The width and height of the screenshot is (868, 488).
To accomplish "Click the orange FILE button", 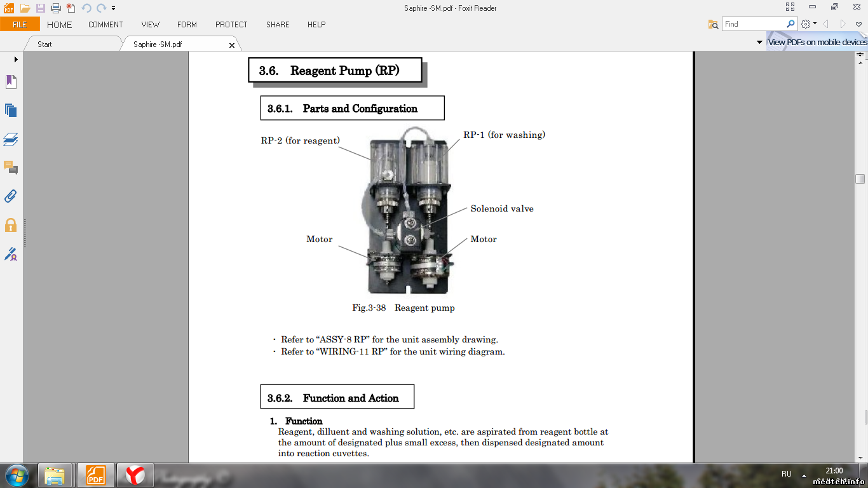I will [20, 25].
